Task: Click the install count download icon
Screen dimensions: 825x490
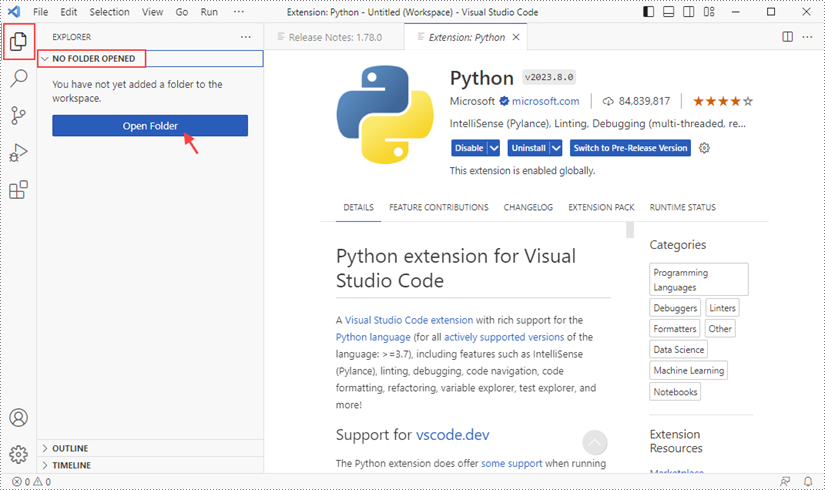Action: [x=608, y=101]
